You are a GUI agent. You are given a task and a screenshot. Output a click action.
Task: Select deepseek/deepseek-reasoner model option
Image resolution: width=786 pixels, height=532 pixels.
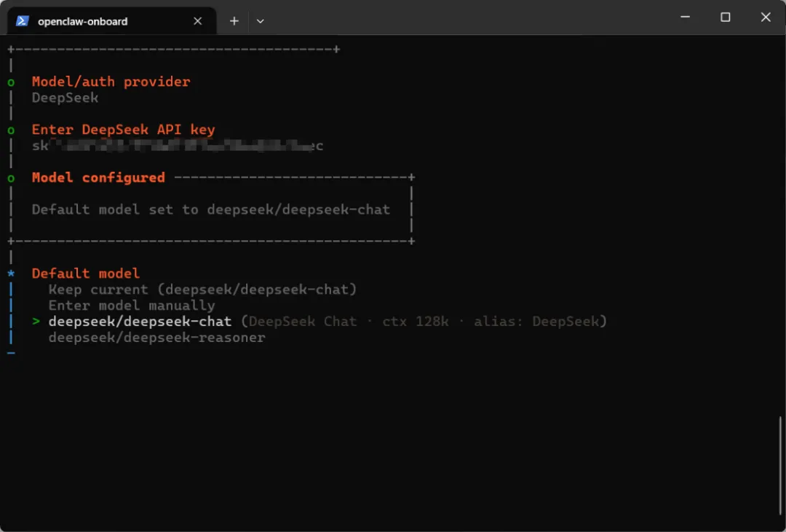[157, 338]
